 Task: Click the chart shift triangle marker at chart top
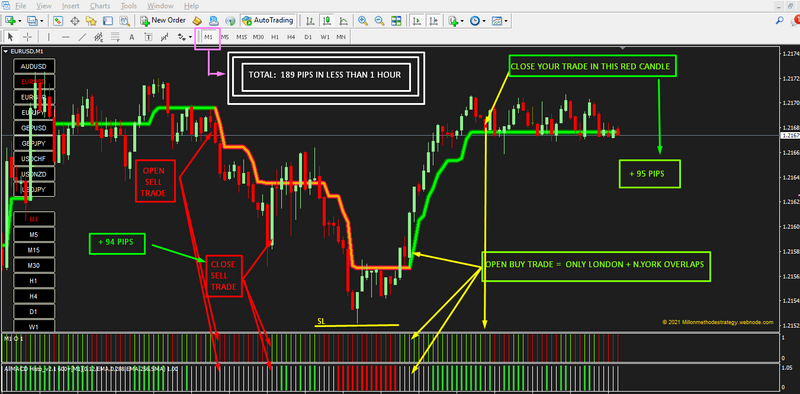(x=623, y=48)
